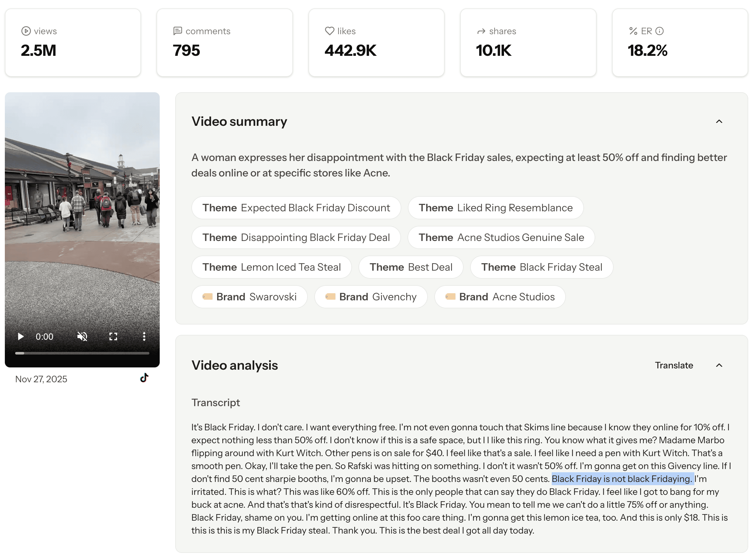Click the shares arrow icon
The height and width of the screenshot is (560, 755).
coord(481,32)
